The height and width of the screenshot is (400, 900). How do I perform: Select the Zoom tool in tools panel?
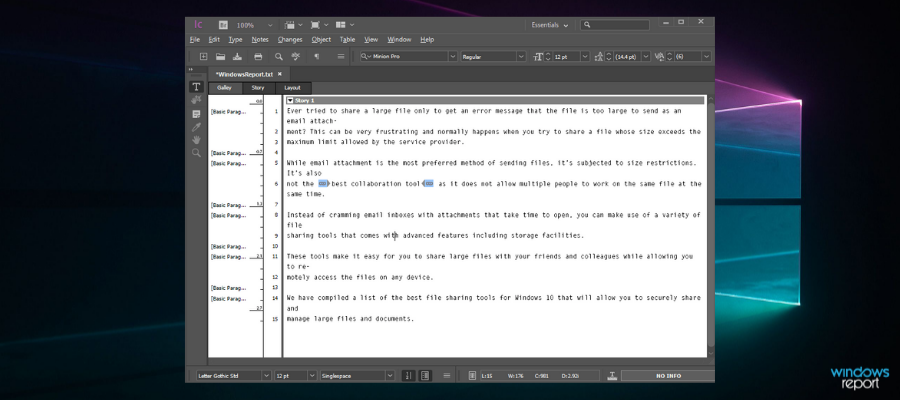pyautogui.click(x=197, y=153)
